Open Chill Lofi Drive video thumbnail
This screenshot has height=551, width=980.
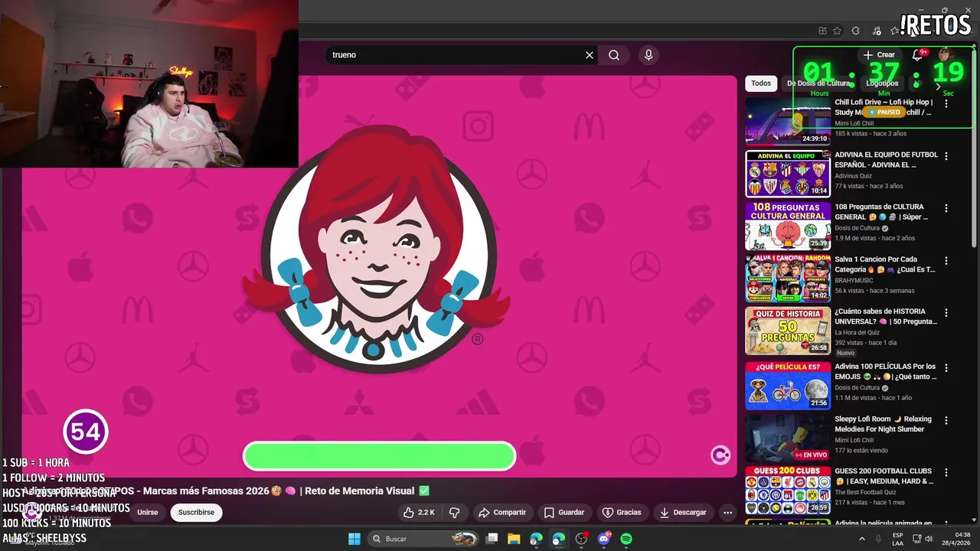click(788, 121)
